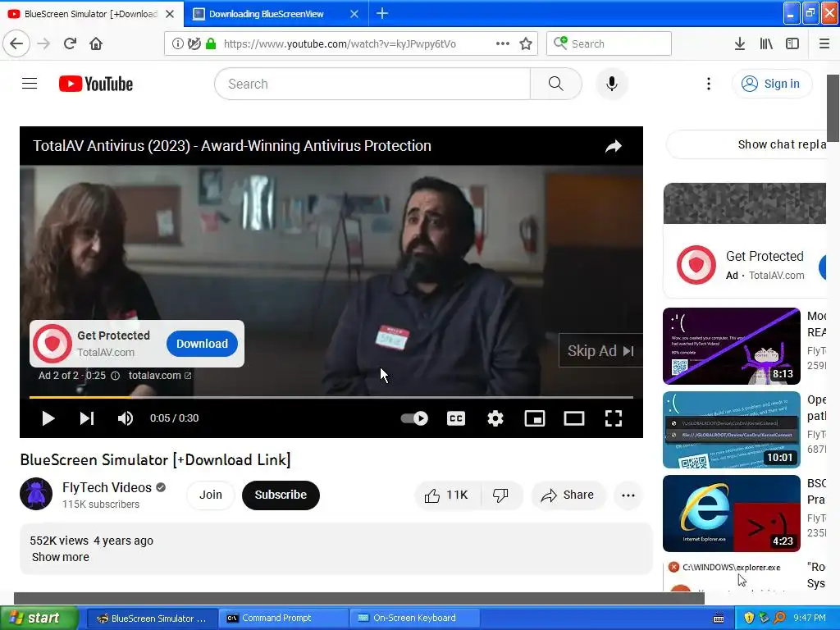This screenshot has height=630, width=840.
Task: Toggle autoplay switch
Action: pyautogui.click(x=414, y=418)
